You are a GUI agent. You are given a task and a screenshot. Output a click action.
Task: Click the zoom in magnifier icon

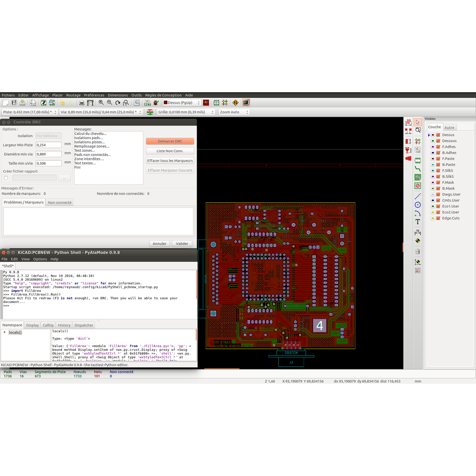tap(101, 103)
